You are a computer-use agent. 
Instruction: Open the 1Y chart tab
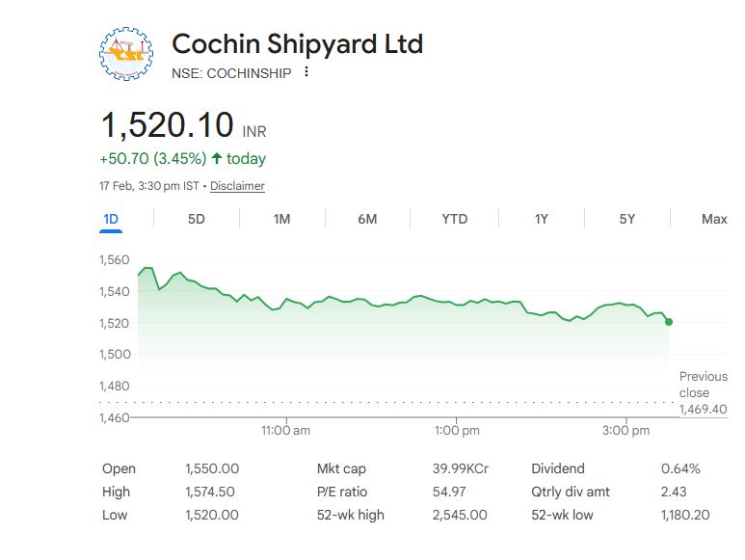click(x=542, y=219)
